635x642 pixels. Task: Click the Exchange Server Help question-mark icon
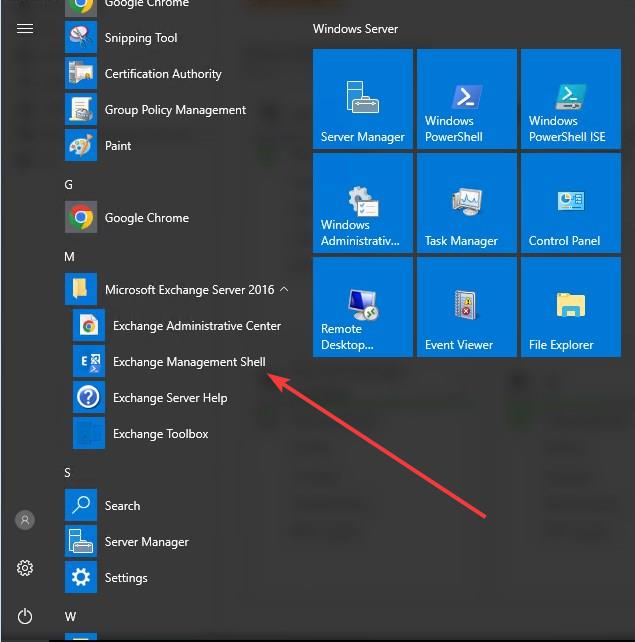[x=89, y=398]
